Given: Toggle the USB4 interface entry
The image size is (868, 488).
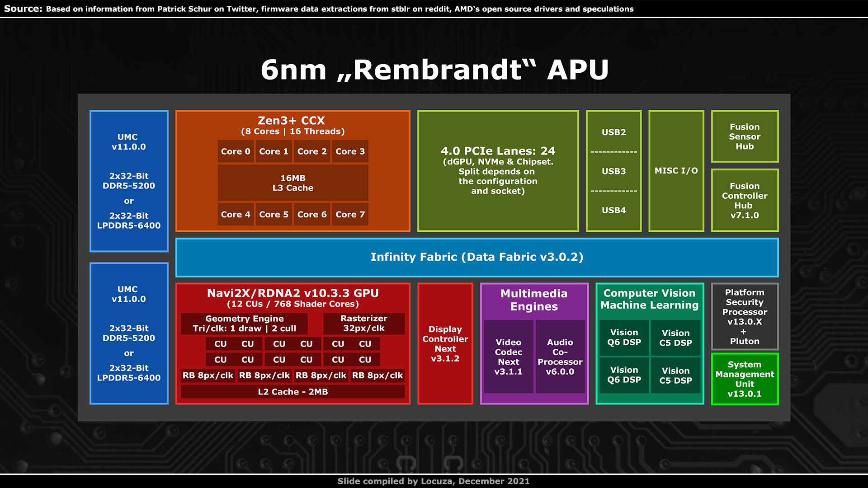Looking at the screenshot, I should point(613,210).
